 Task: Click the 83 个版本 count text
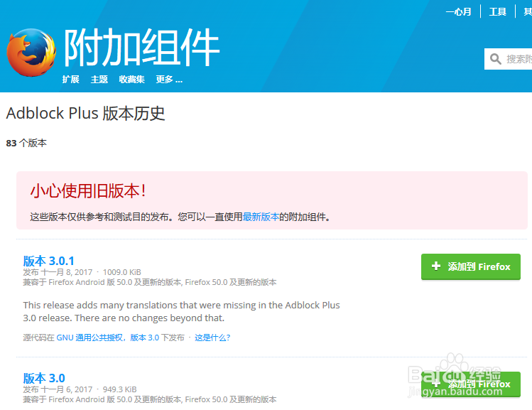coord(26,143)
